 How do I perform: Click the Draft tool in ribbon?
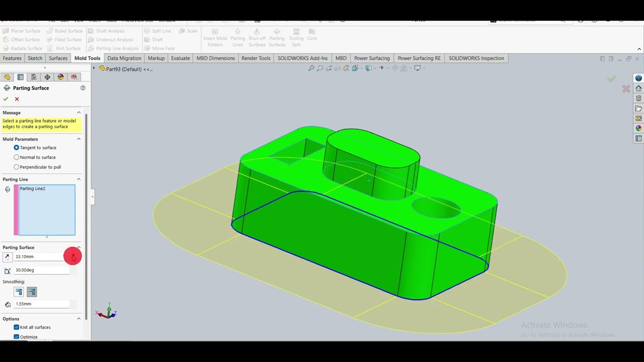153,40
